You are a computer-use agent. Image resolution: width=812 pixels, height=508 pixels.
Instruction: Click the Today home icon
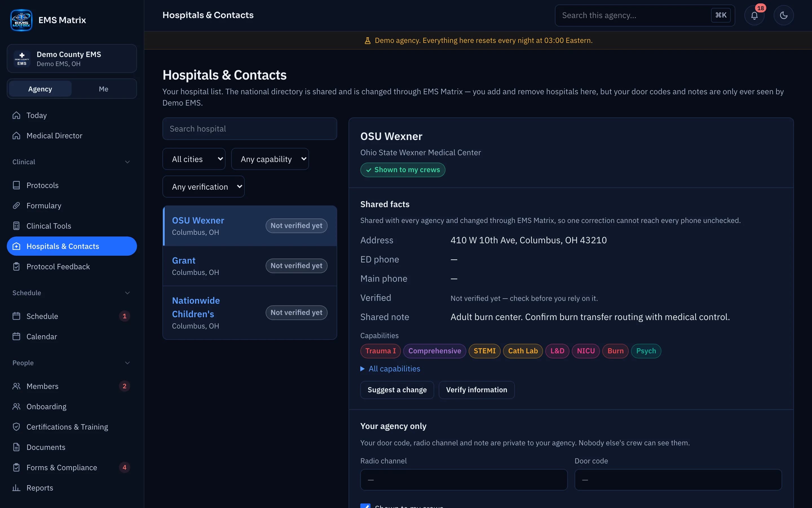(x=16, y=115)
